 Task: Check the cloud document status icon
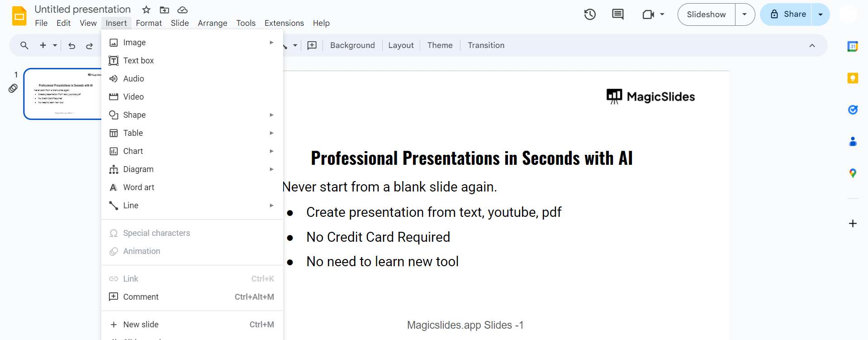(182, 10)
